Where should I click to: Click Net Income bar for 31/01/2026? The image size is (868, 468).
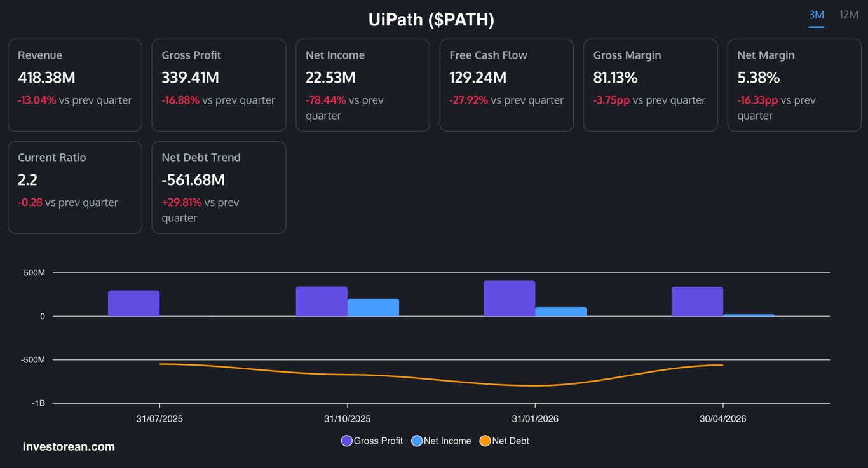pyautogui.click(x=561, y=312)
